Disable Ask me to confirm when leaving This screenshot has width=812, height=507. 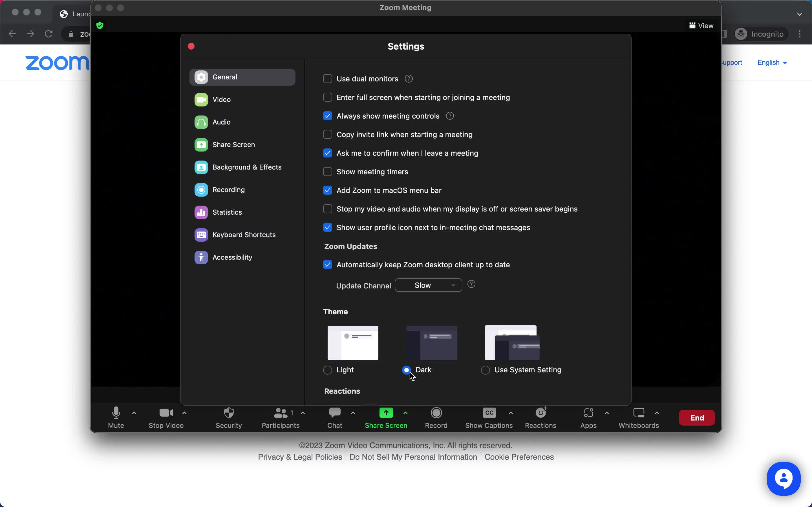(327, 153)
